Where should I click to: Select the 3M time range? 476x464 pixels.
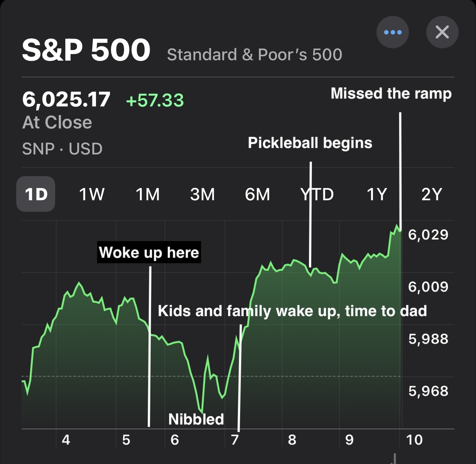pyautogui.click(x=203, y=194)
